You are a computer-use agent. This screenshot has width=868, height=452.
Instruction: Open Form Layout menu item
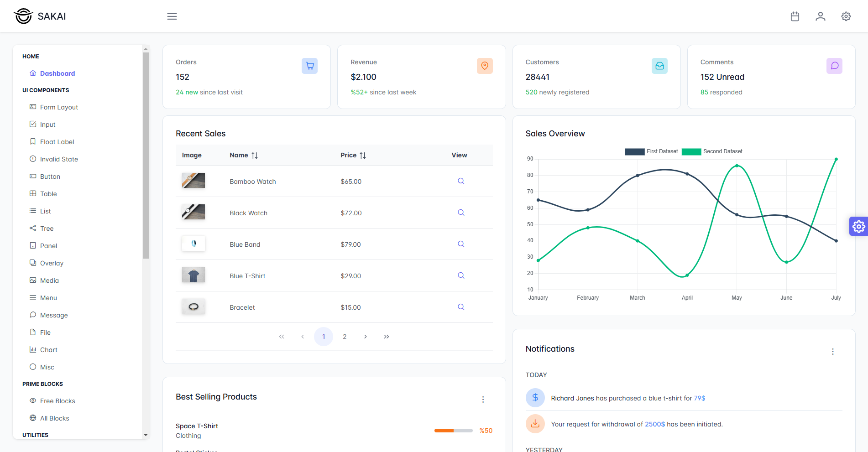pos(54,107)
